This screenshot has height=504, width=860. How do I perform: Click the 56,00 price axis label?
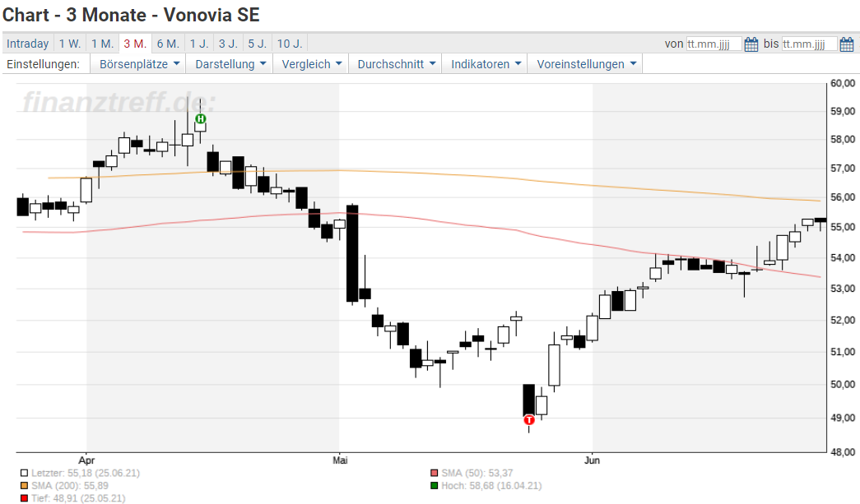point(843,197)
